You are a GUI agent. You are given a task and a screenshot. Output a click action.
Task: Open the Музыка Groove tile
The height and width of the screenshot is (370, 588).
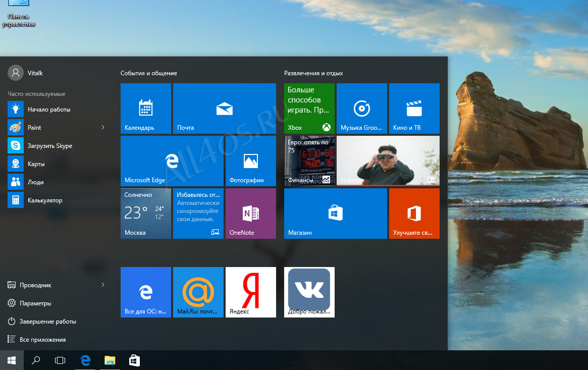pos(361,109)
